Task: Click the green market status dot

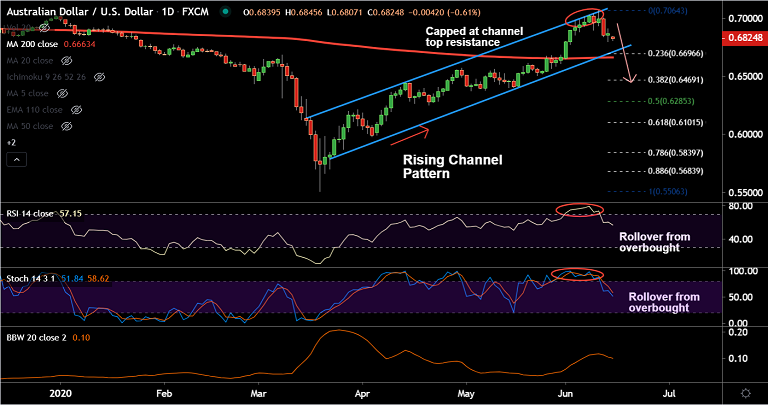Action: pyautogui.click(x=225, y=12)
